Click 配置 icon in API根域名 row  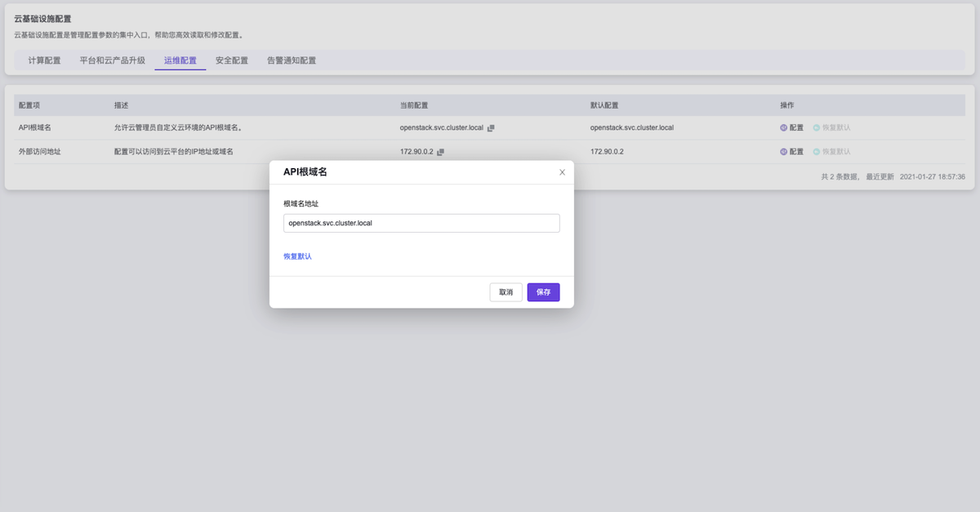(784, 128)
